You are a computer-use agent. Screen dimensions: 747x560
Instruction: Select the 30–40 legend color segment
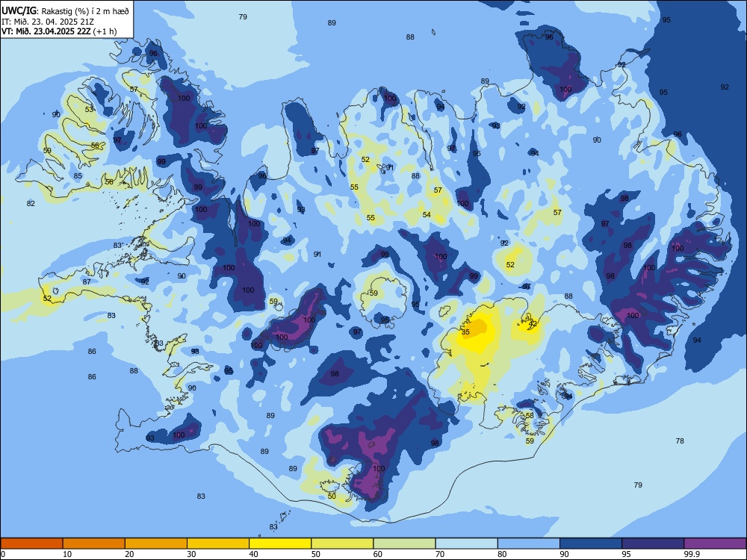click(x=218, y=544)
